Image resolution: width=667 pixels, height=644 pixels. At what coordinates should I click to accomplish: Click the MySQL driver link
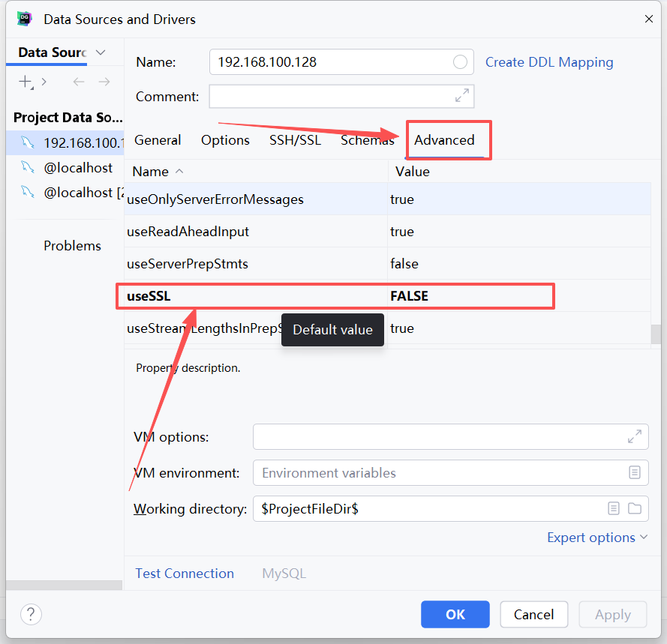(x=284, y=574)
